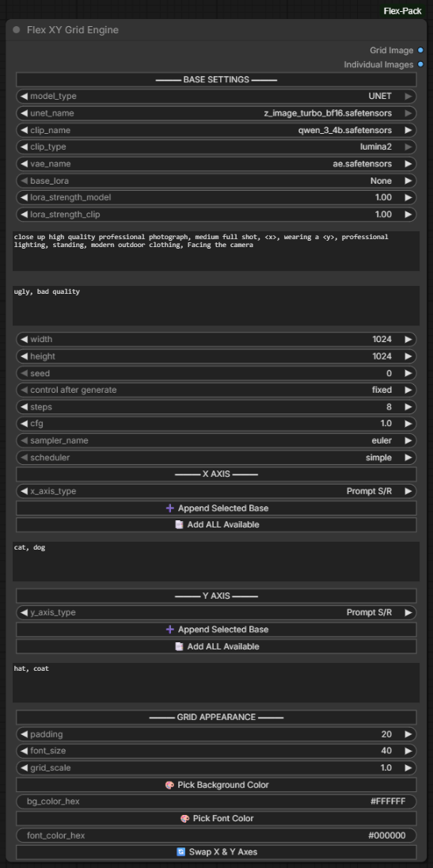
Task: Click Pick Background Color button
Action: (216, 784)
